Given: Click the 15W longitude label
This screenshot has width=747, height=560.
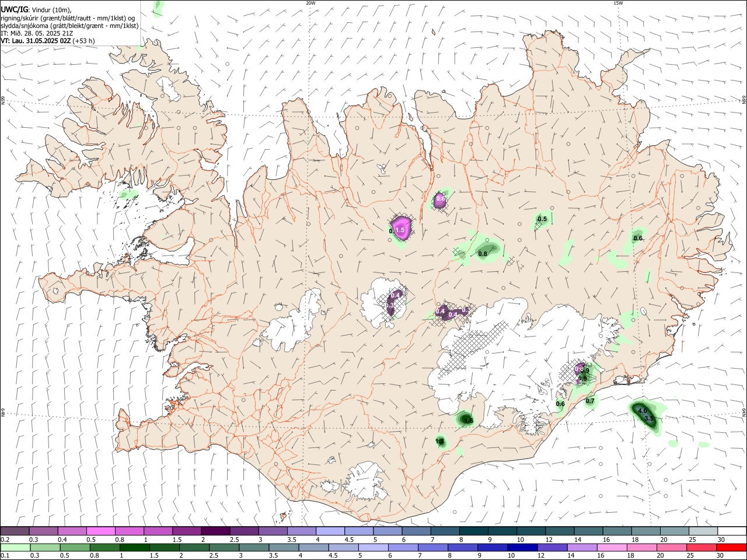Looking at the screenshot, I should pyautogui.click(x=617, y=3).
